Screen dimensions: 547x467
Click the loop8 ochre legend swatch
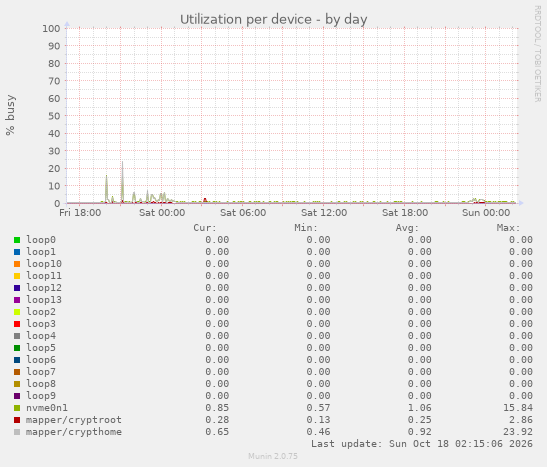click(x=17, y=384)
